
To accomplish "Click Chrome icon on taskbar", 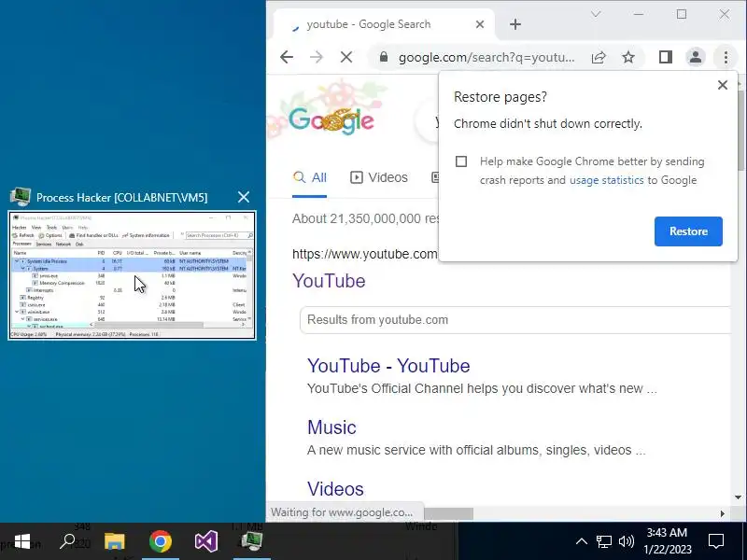I will [x=161, y=541].
